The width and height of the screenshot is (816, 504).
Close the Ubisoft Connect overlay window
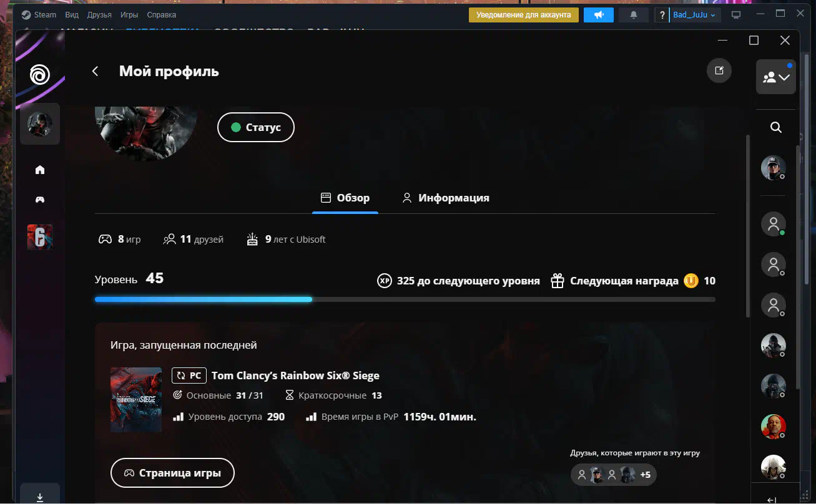785,41
